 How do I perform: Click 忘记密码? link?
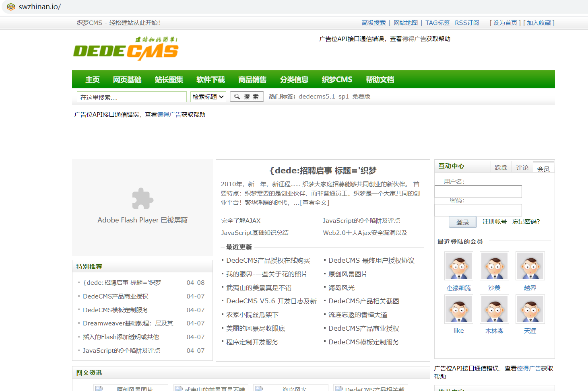click(526, 222)
